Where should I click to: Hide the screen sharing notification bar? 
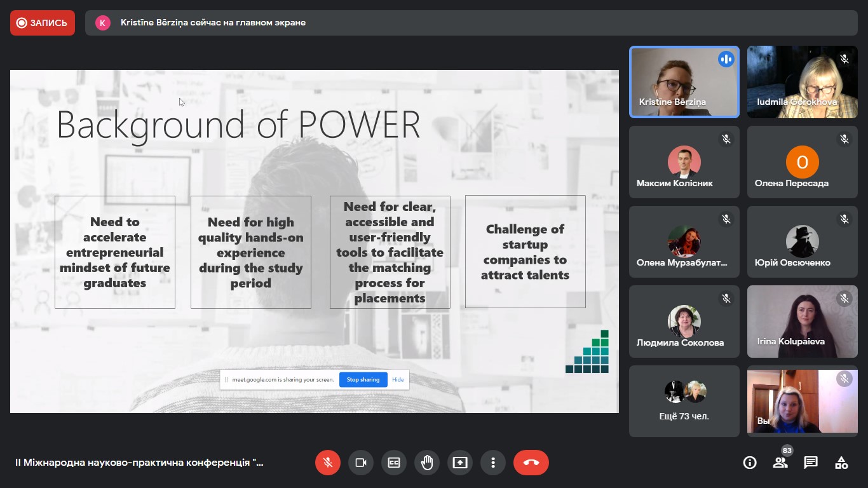[398, 379]
